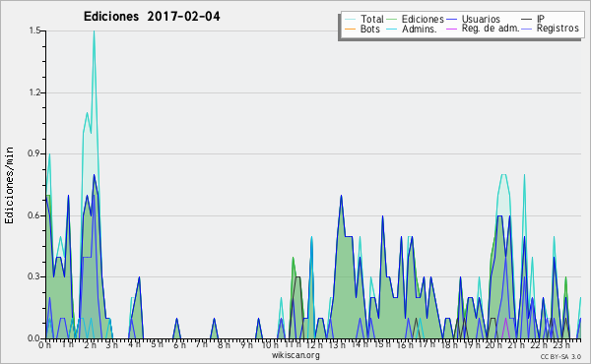Click the y-axis value 1.2
This screenshot has width=591, height=364.
(34, 92)
